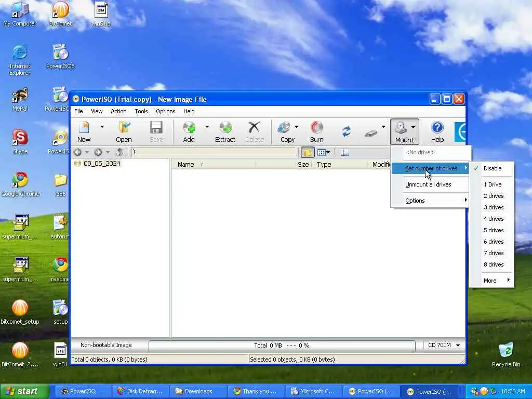Open the Tools menu
532x399 pixels.
[141, 111]
